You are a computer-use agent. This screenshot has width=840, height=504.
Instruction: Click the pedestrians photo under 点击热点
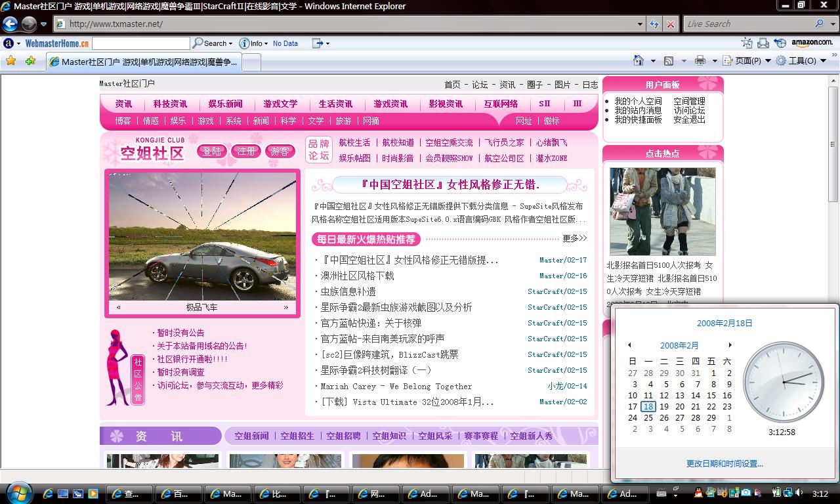pos(662,211)
